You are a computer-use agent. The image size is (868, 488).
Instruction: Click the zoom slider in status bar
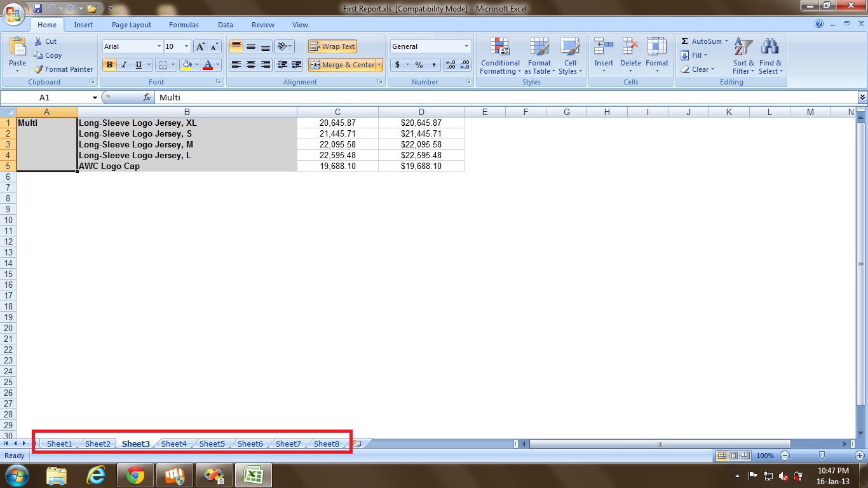click(x=822, y=456)
